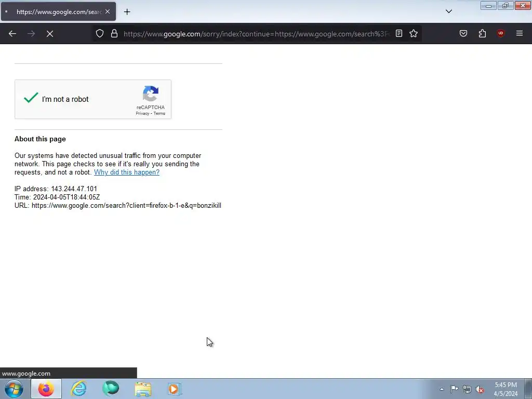Launch Windows Media Player from taskbar
Screen dimensions: 532x399
pyautogui.click(x=175, y=389)
